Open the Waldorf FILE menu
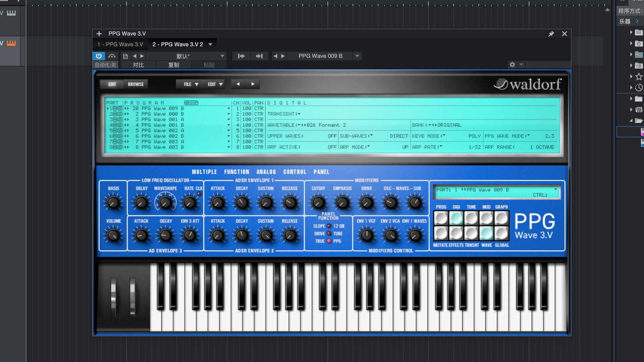 (188, 84)
